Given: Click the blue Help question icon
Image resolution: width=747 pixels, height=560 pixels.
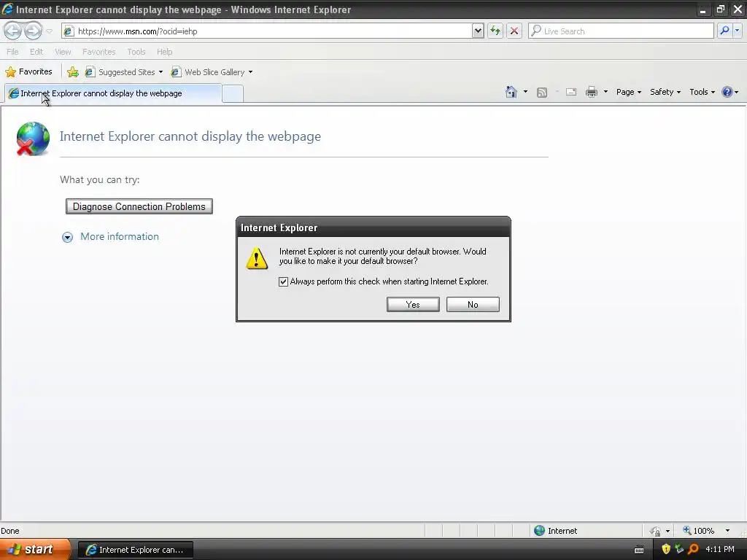Looking at the screenshot, I should pyautogui.click(x=727, y=92).
